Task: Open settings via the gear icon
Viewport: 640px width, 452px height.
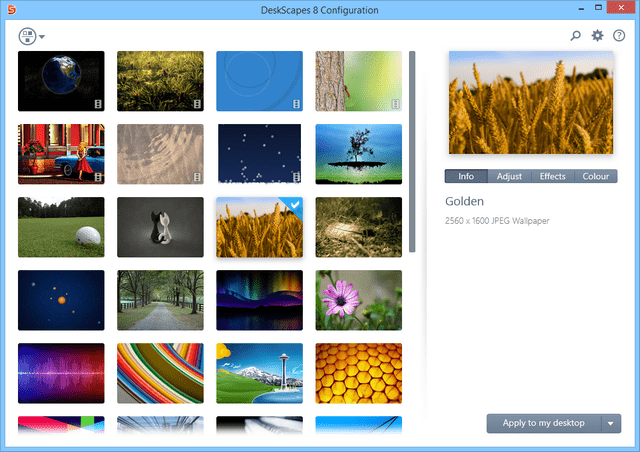Action: [597, 36]
